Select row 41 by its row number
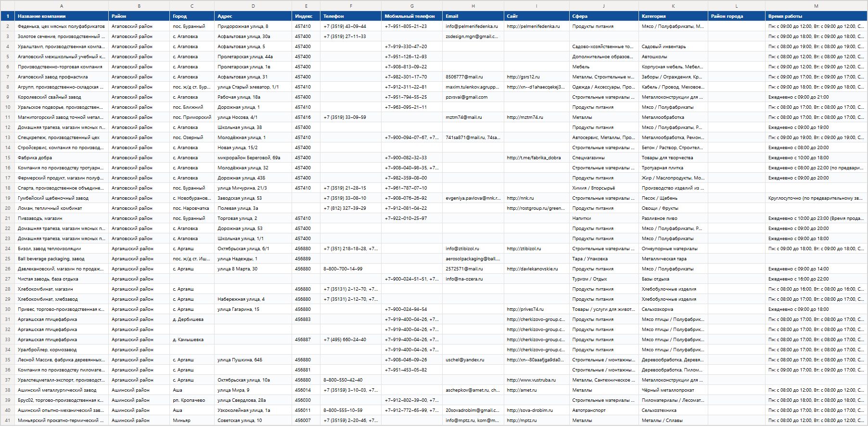 pyautogui.click(x=8, y=421)
